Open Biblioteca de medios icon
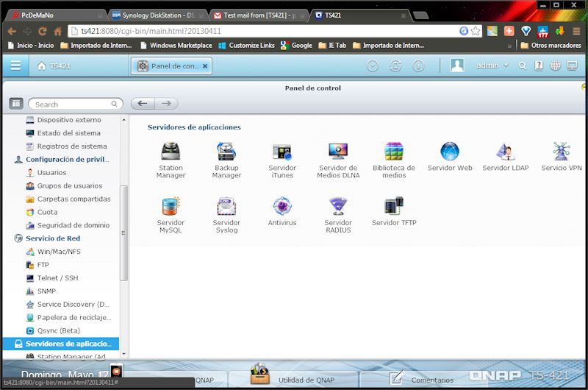 394,152
